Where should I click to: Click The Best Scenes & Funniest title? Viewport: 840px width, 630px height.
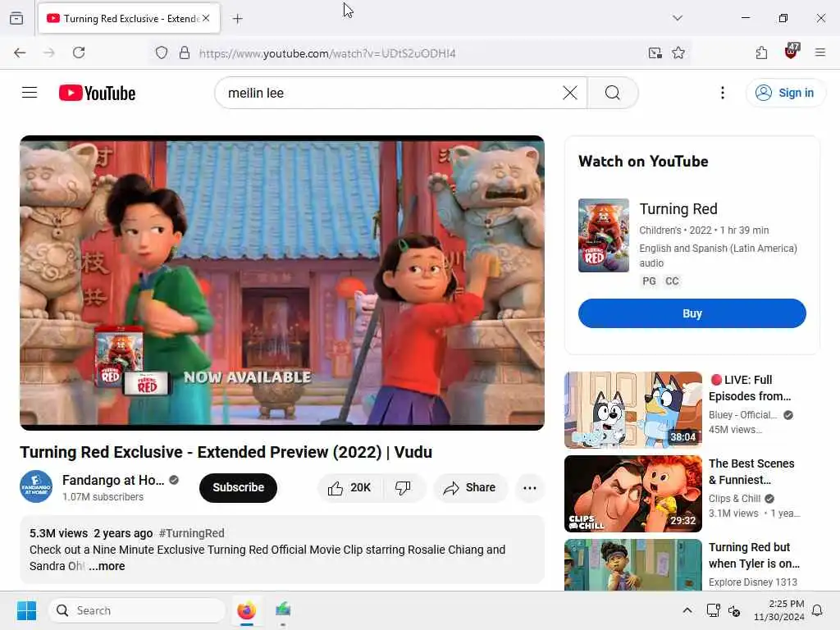(751, 472)
